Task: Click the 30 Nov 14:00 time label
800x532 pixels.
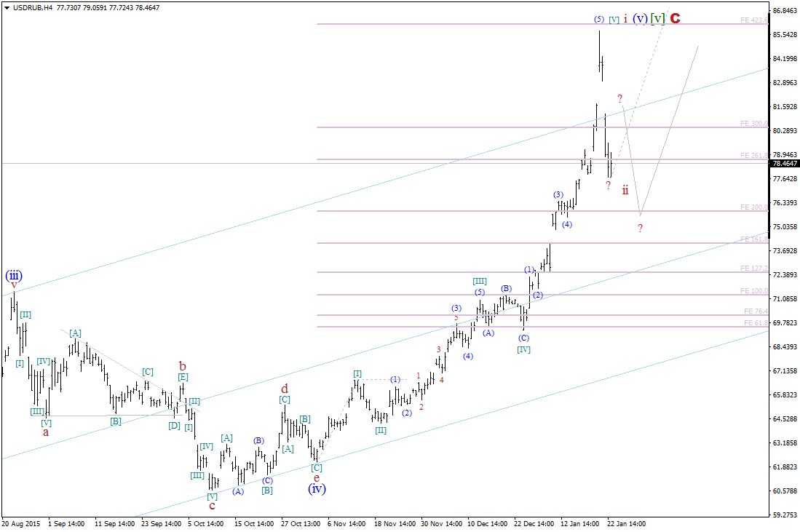Action: 442,524
